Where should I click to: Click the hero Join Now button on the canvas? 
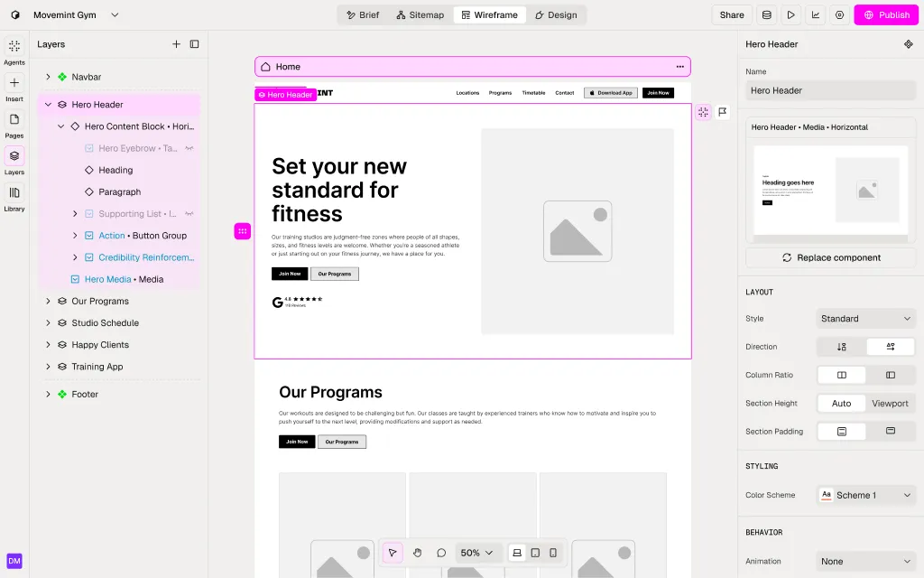click(x=290, y=274)
